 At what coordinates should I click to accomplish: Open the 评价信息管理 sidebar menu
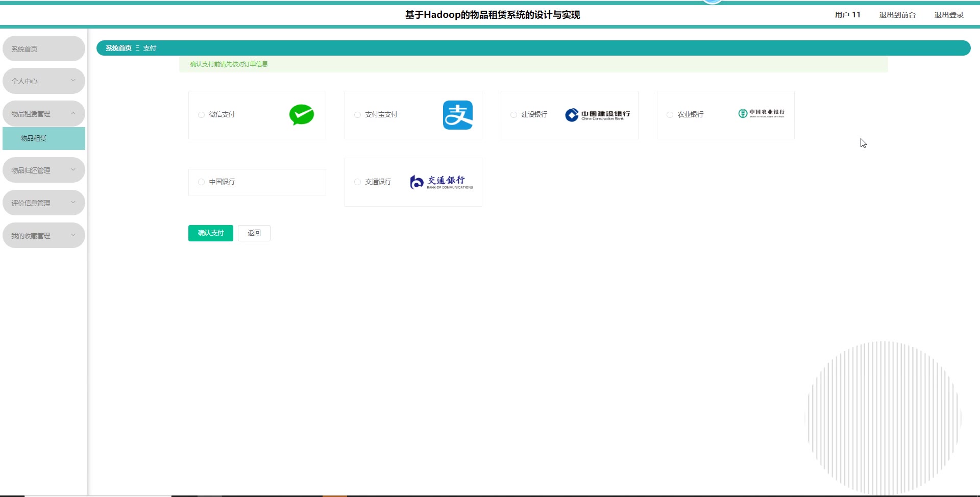pos(44,203)
